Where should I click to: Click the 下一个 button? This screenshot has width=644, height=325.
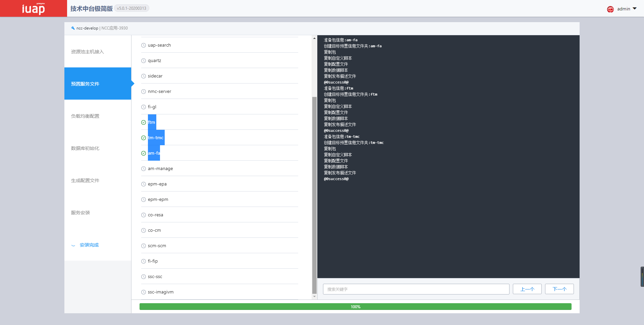[x=559, y=289]
